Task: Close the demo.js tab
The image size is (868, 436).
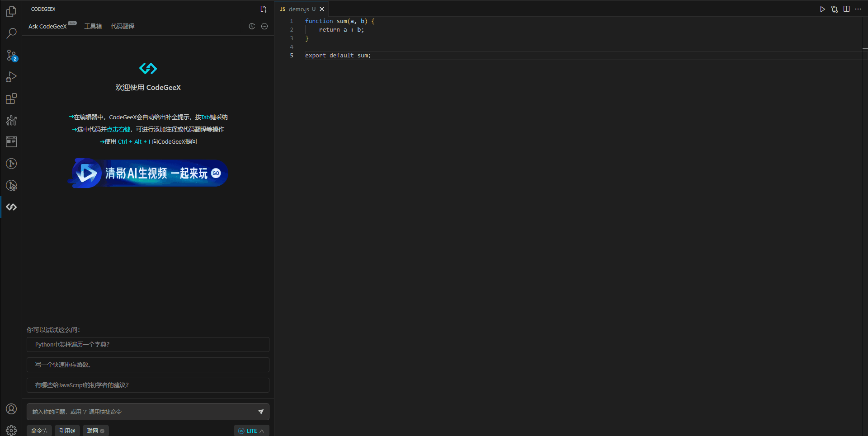Action: 322,9
